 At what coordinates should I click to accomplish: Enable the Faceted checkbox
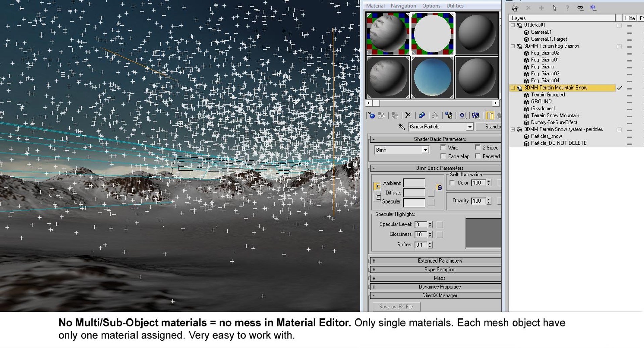[x=478, y=156]
